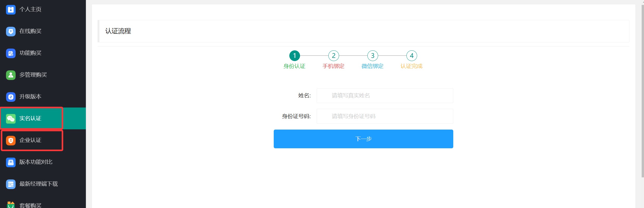Click the 版本功能对比 document icon
The width and height of the screenshot is (644, 208).
point(11,162)
